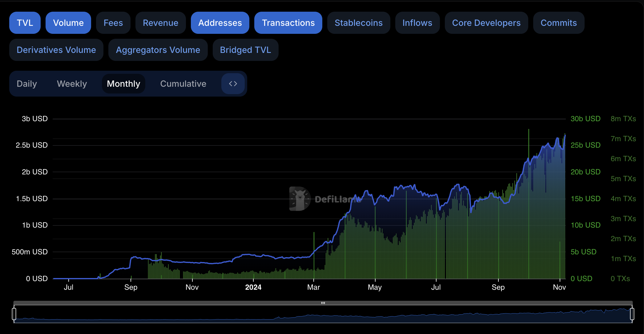Toggle the Addresses metric off
This screenshot has width=644, height=334.
click(x=220, y=23)
